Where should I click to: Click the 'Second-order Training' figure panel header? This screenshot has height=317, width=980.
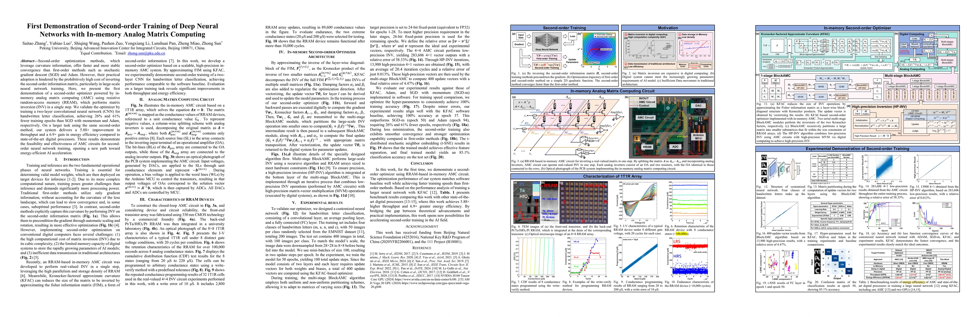coord(564,28)
